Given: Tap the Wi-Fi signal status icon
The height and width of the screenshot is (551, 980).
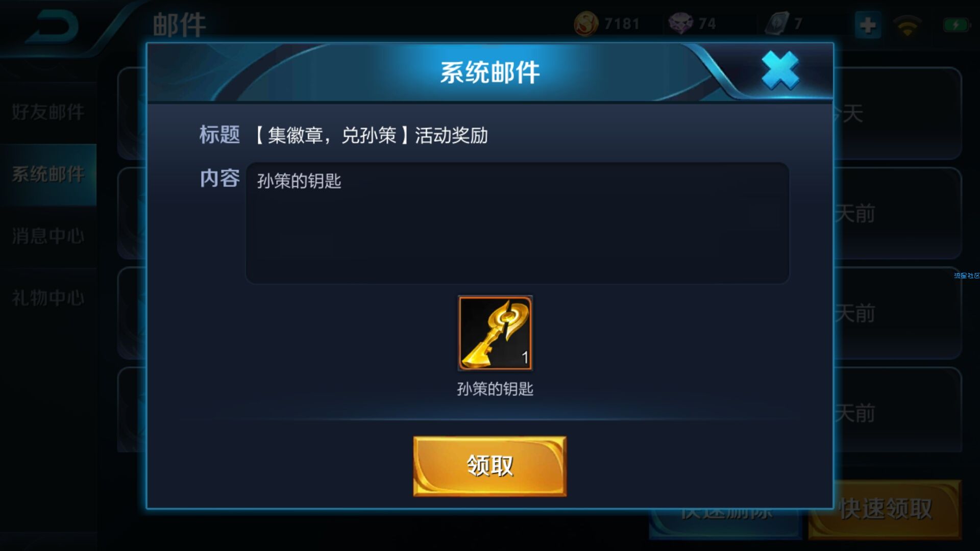Looking at the screenshot, I should pyautogui.click(x=907, y=25).
